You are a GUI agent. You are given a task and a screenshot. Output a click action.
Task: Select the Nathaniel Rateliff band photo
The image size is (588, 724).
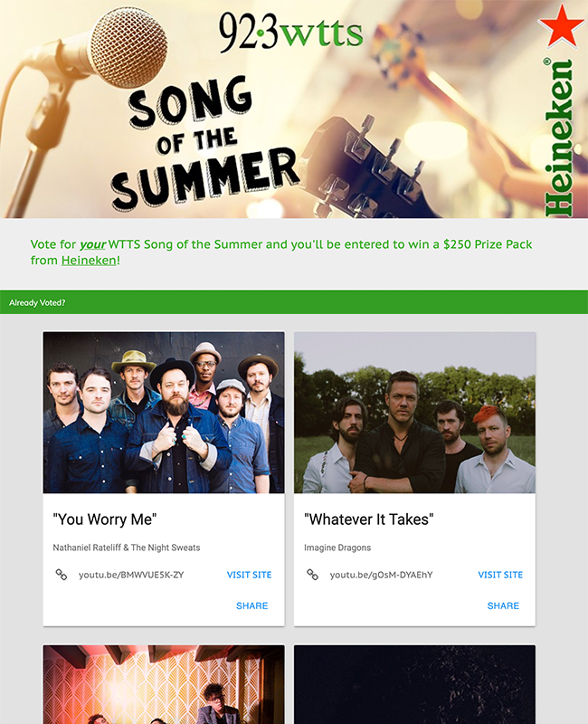[164, 413]
